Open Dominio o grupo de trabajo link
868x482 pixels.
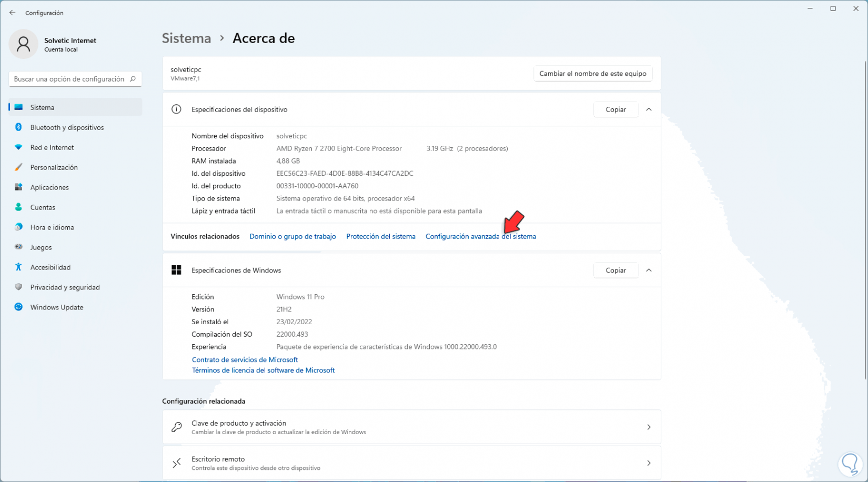tap(292, 237)
